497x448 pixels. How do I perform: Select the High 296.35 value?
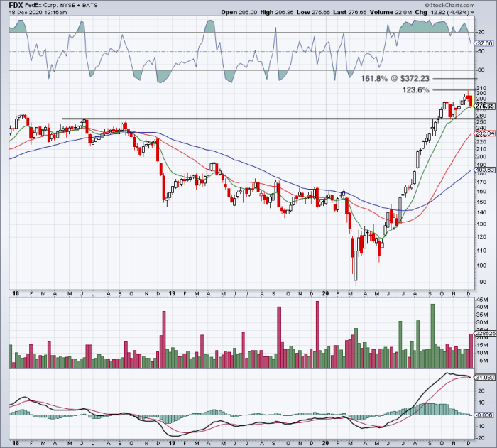pyautogui.click(x=277, y=12)
